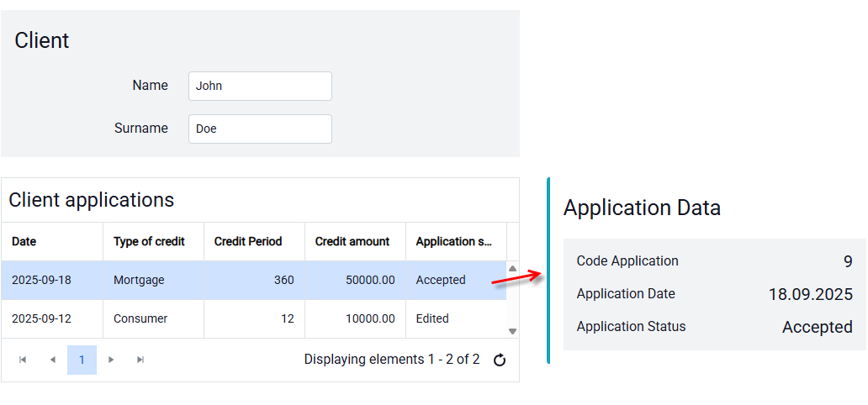Screen dimensions: 868x405
Task: Click the scrollbar down arrow in the grid
Action: tap(512, 331)
